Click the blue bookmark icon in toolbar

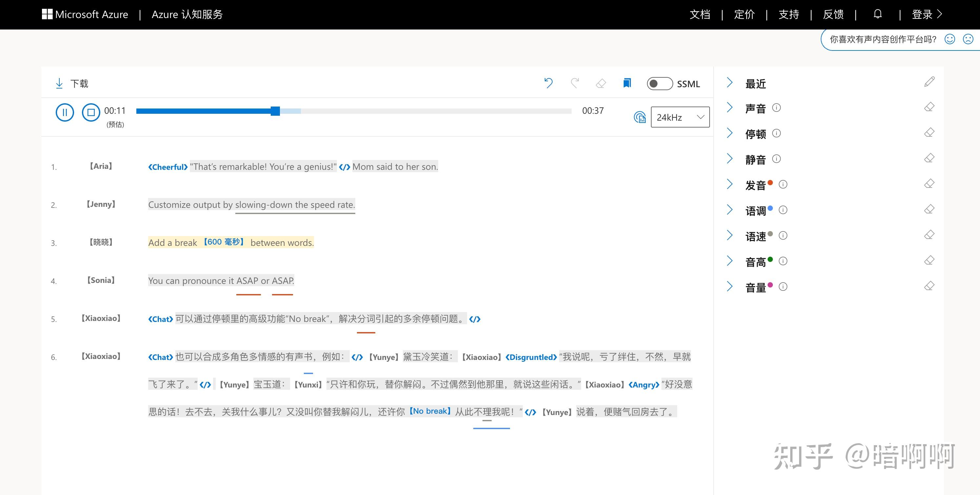coord(627,83)
